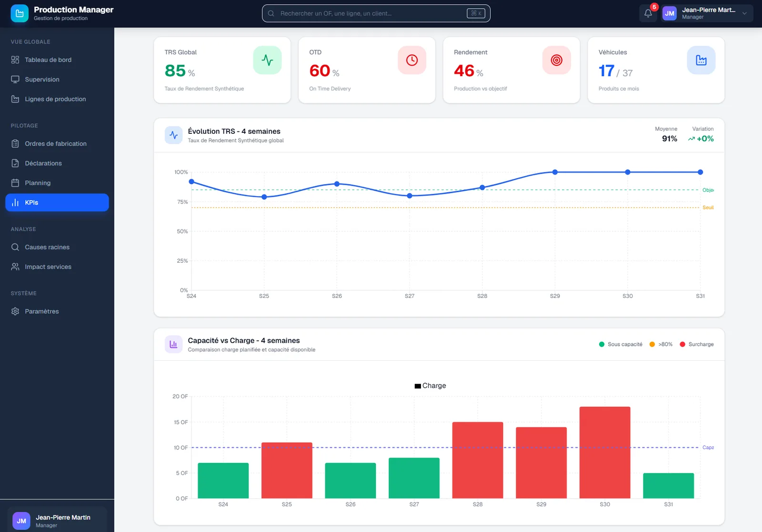Screen dimensions: 762x532
Task: Click the Paramètres gear icon
Action: coord(15,311)
